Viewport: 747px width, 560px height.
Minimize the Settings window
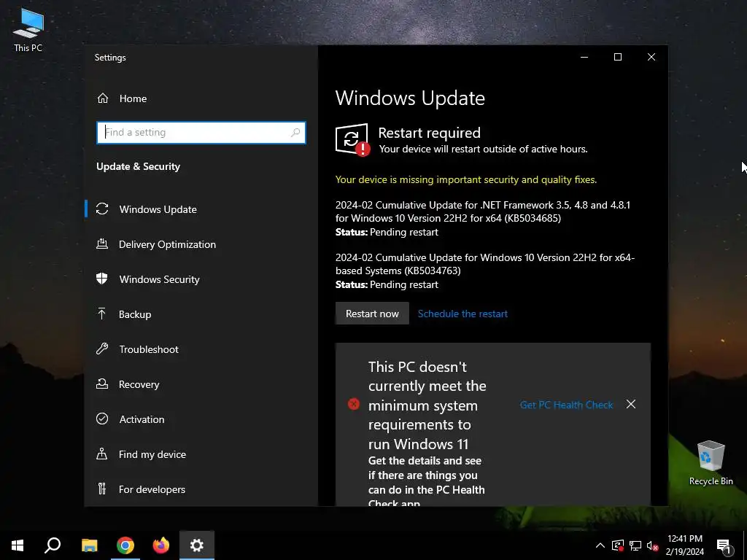[584, 57]
